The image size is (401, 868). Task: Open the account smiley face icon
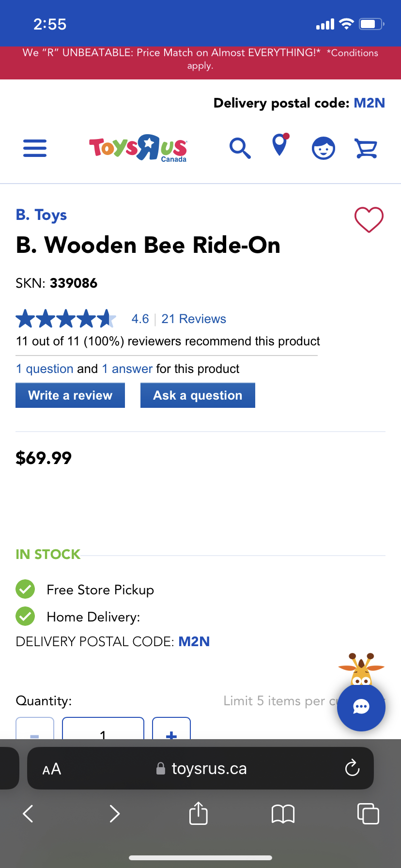[323, 148]
